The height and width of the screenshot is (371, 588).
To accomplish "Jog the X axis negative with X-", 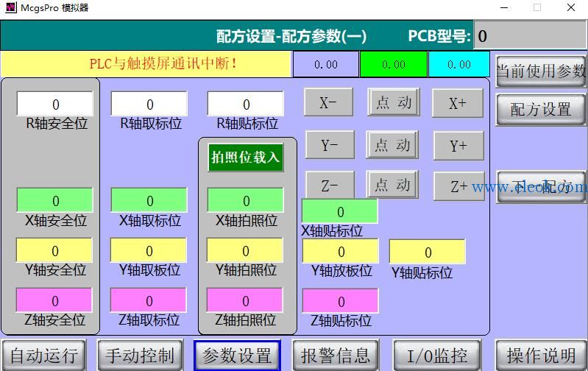I will pyautogui.click(x=328, y=102).
